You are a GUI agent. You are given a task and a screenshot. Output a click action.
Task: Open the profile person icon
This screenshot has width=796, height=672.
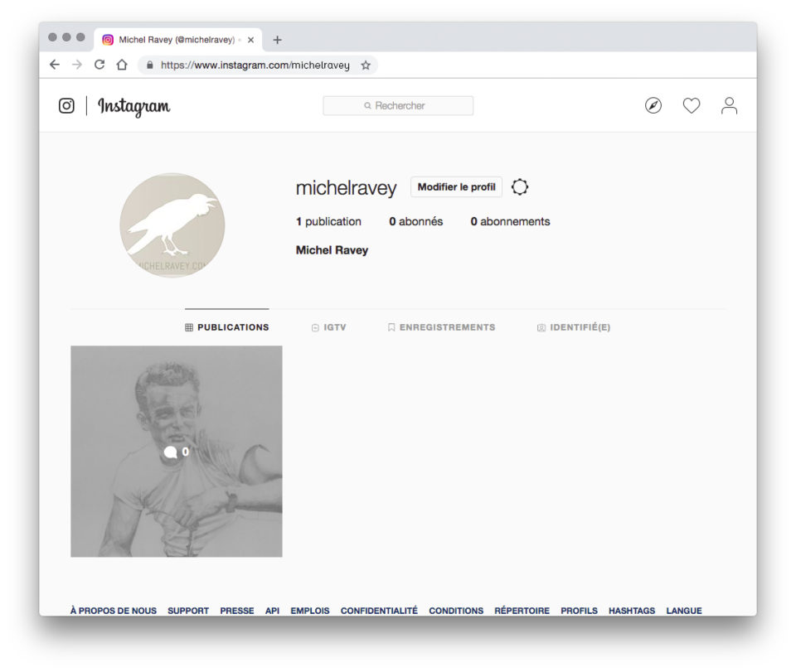(730, 105)
